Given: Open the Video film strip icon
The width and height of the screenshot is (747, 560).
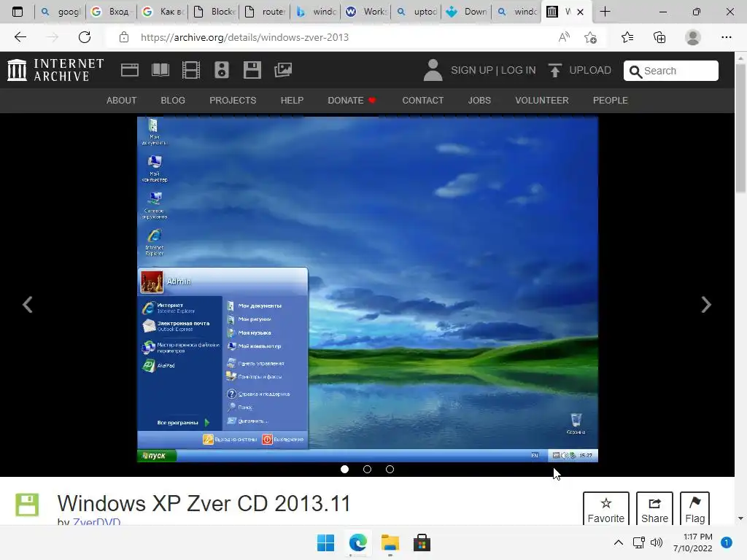Looking at the screenshot, I should pos(191,70).
